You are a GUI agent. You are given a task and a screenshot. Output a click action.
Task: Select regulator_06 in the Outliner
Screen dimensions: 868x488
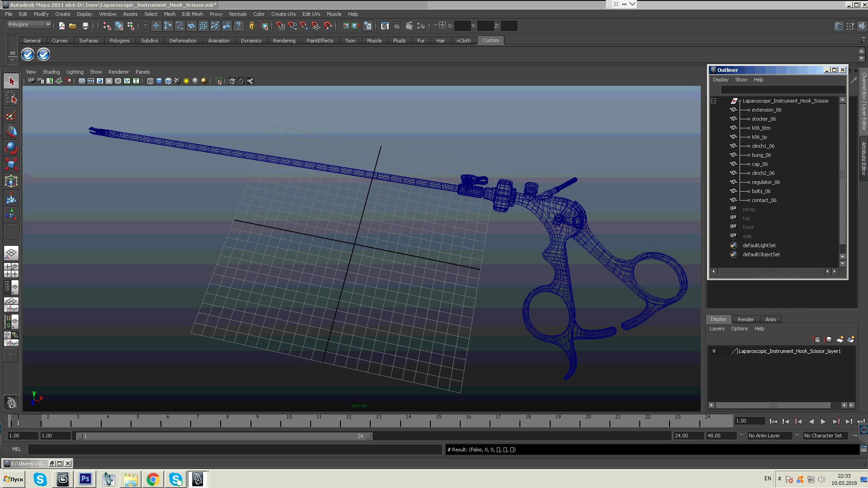tap(765, 182)
